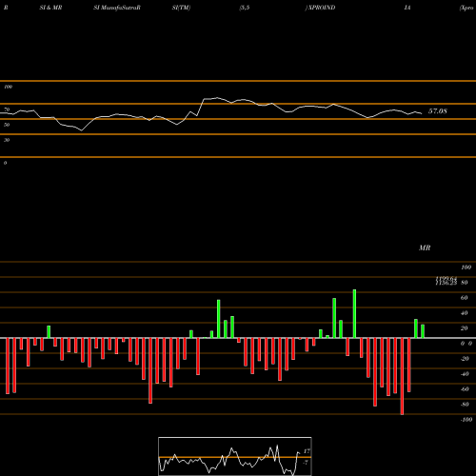Screen dimensions: 476x476
Task: Click the ')XPROIND' symbol text in header
Action: pos(320,8)
